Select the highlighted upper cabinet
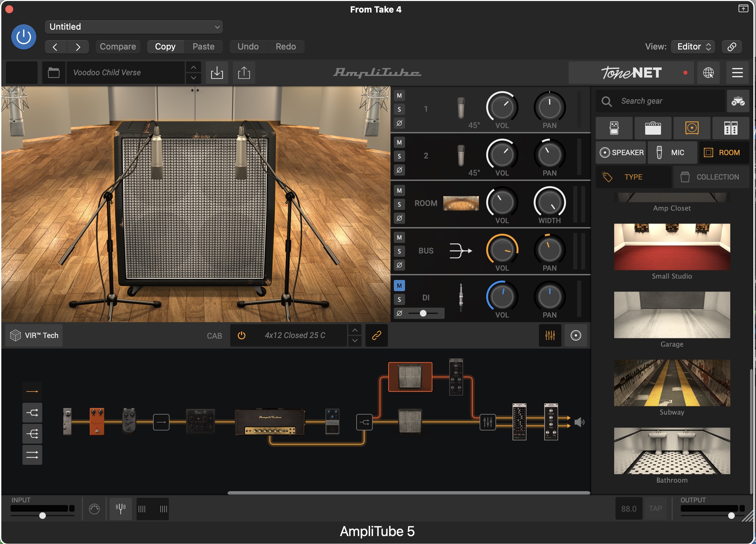 pos(410,377)
